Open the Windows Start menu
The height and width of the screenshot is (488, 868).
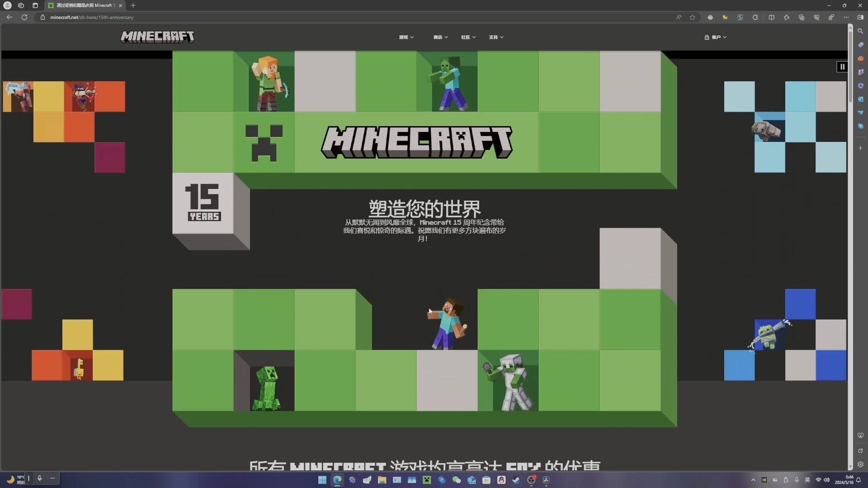(322, 480)
